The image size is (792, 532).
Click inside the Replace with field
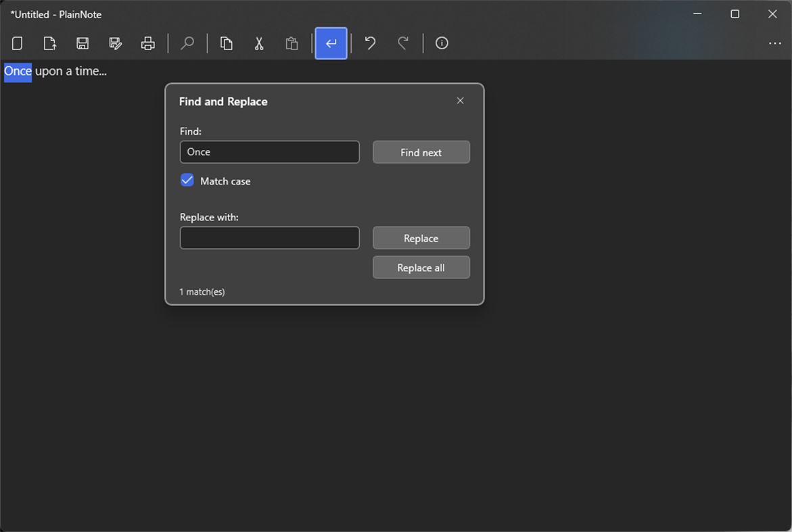click(269, 237)
